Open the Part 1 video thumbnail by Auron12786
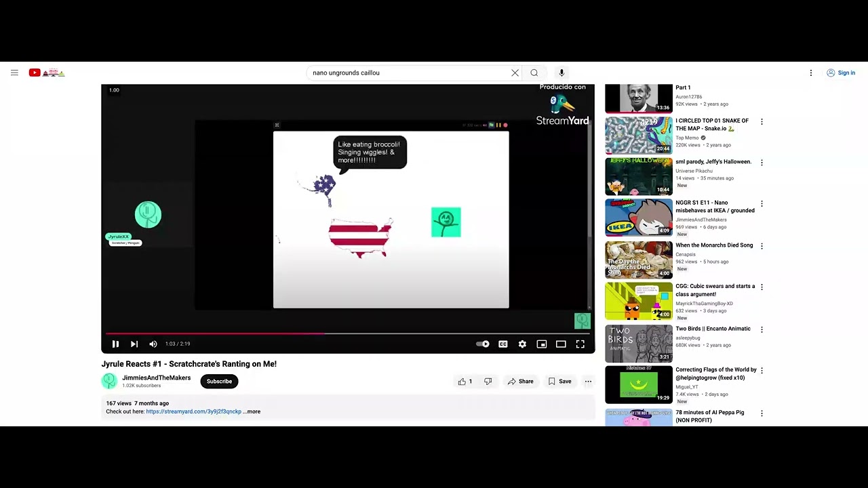 tap(639, 98)
